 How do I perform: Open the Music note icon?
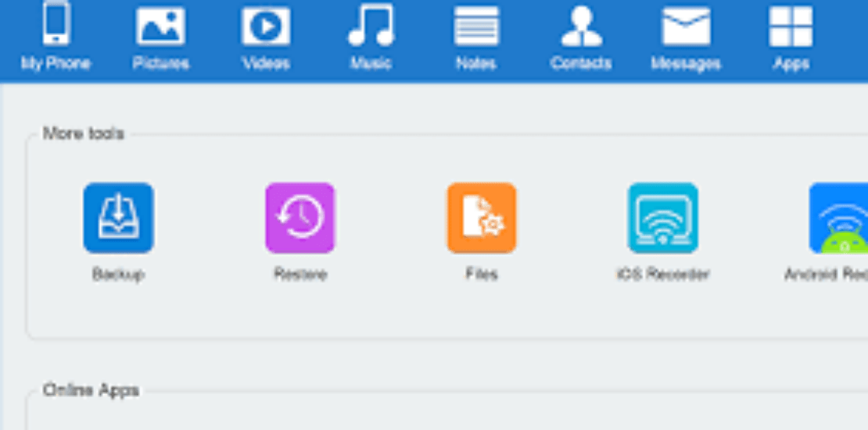[371, 24]
